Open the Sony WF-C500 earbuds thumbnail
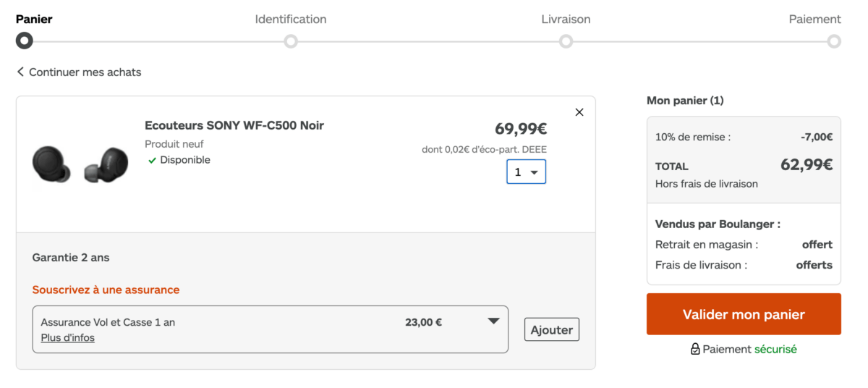Screen dimensions: 868x388 pyautogui.click(x=80, y=164)
